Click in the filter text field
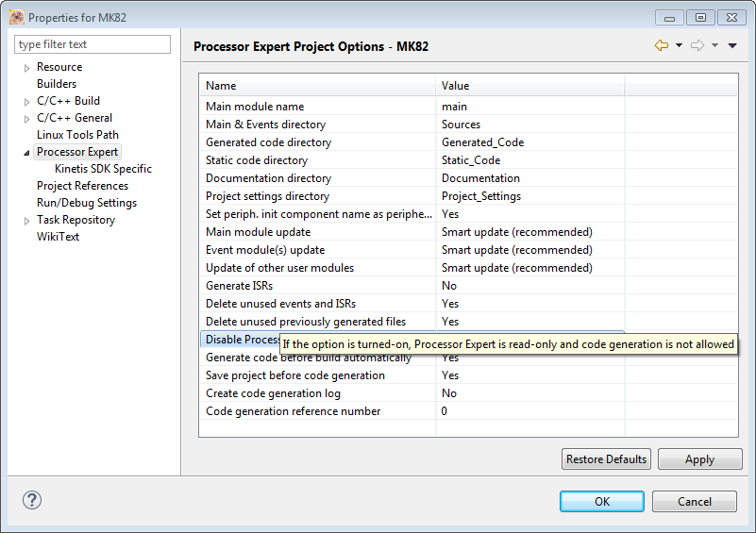 92,44
